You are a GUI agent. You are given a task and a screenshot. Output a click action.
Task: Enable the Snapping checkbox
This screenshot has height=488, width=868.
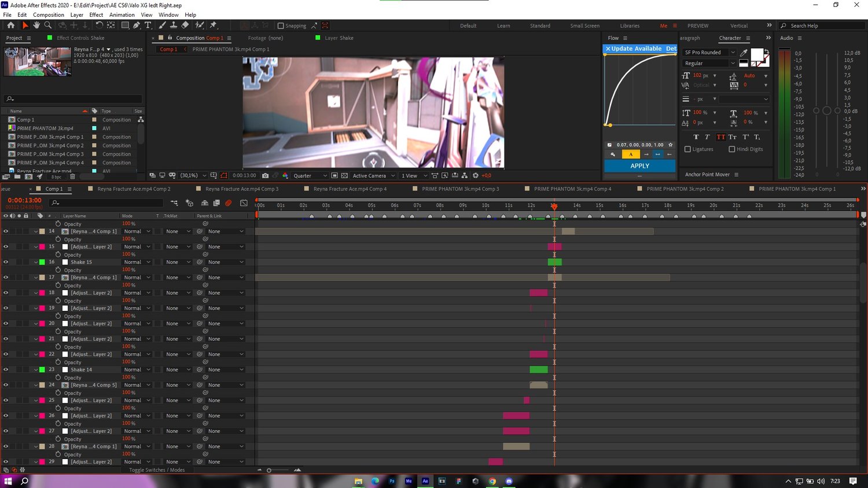(x=281, y=26)
